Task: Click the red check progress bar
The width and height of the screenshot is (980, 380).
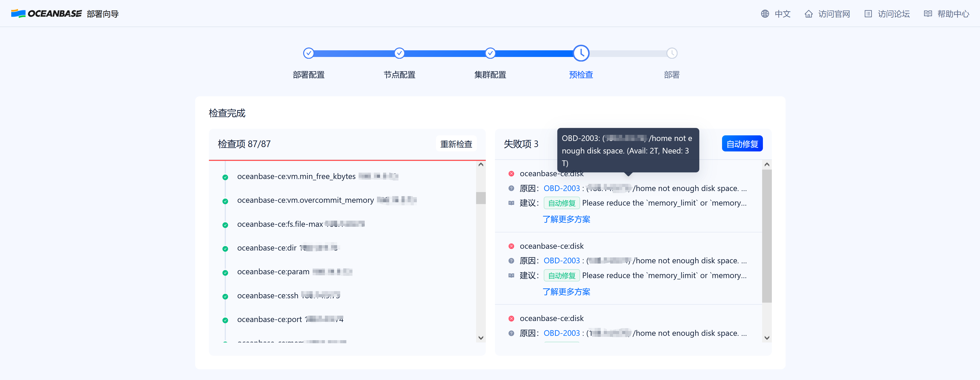Action: click(x=347, y=160)
